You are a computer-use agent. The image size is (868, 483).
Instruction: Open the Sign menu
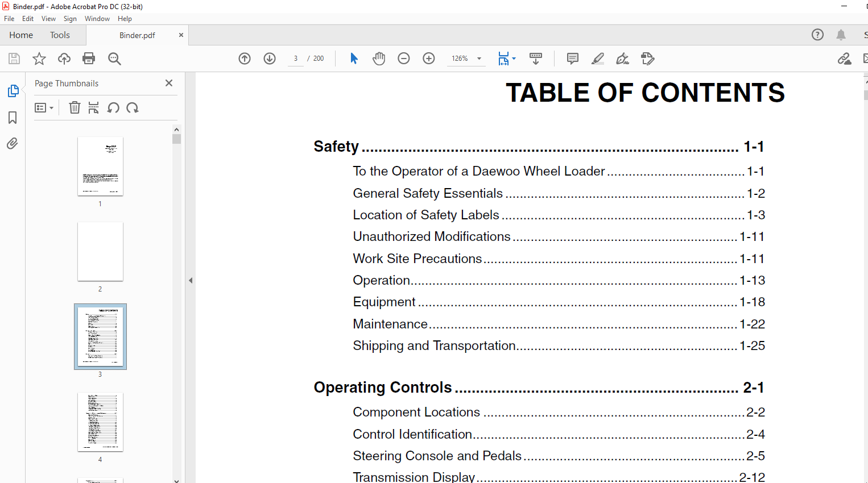pos(70,19)
